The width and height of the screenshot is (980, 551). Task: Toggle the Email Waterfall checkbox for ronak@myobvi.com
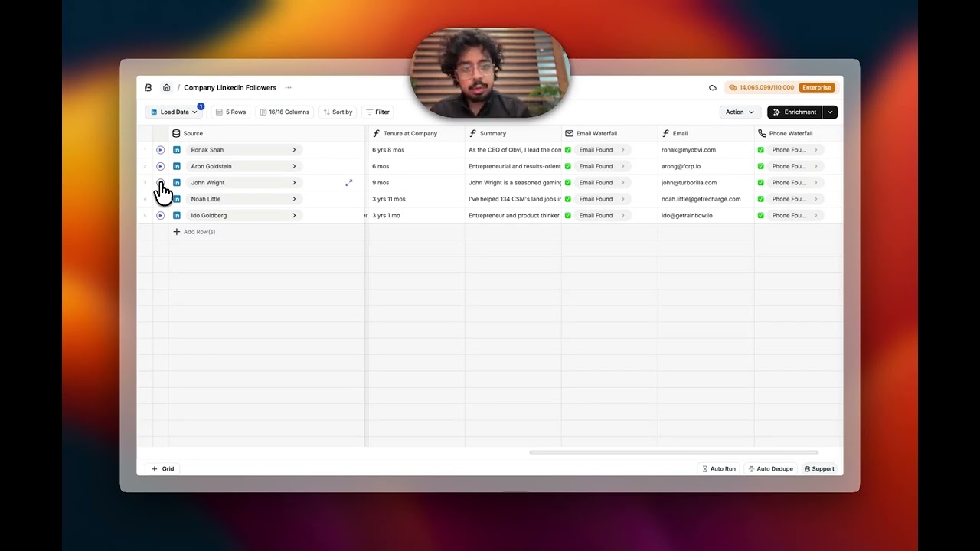[x=568, y=150]
